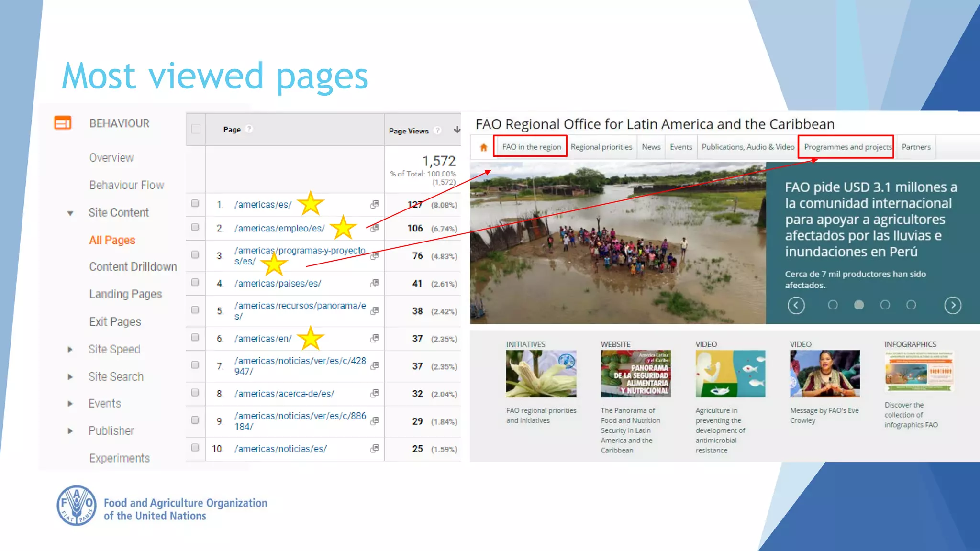Check the box for row 6 /americas/en/

click(195, 337)
